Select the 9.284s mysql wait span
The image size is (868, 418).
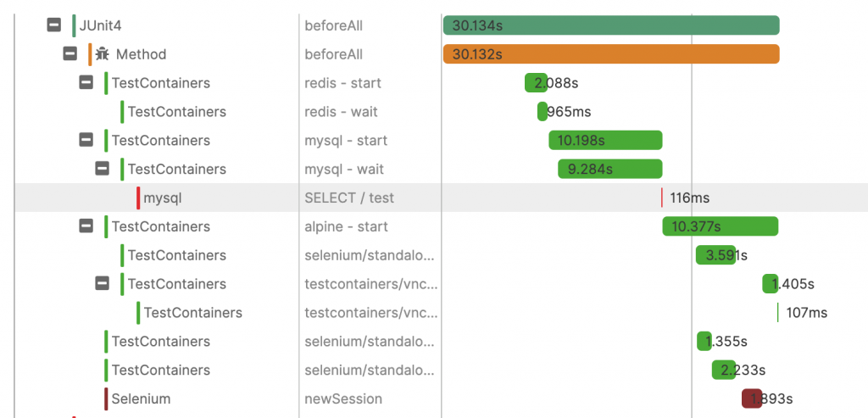[610, 169]
